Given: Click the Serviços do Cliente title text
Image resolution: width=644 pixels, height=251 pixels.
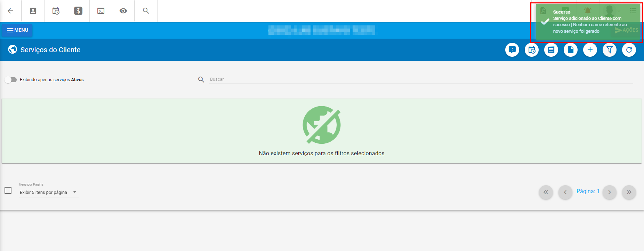Looking at the screenshot, I should [50, 50].
